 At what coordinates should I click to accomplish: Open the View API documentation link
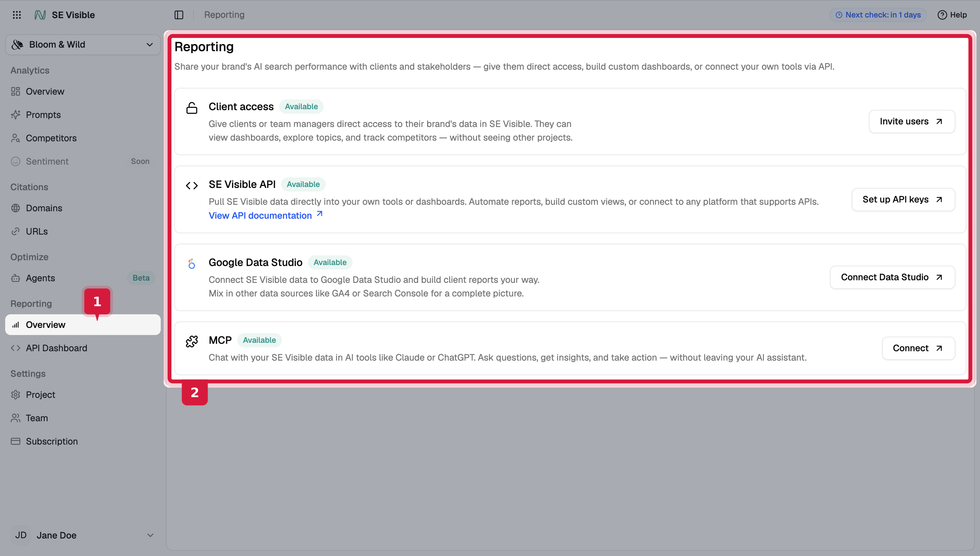tap(266, 215)
